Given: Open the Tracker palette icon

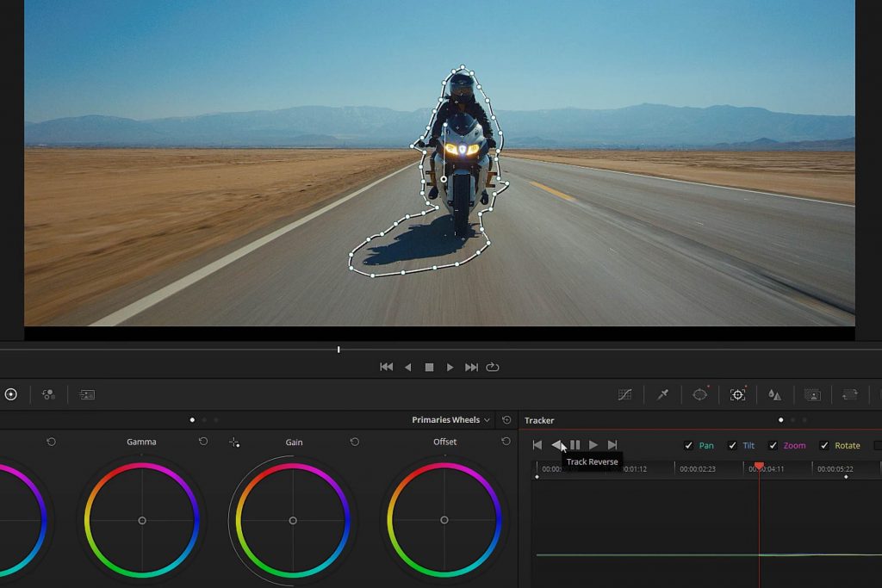Looking at the screenshot, I should [x=738, y=394].
